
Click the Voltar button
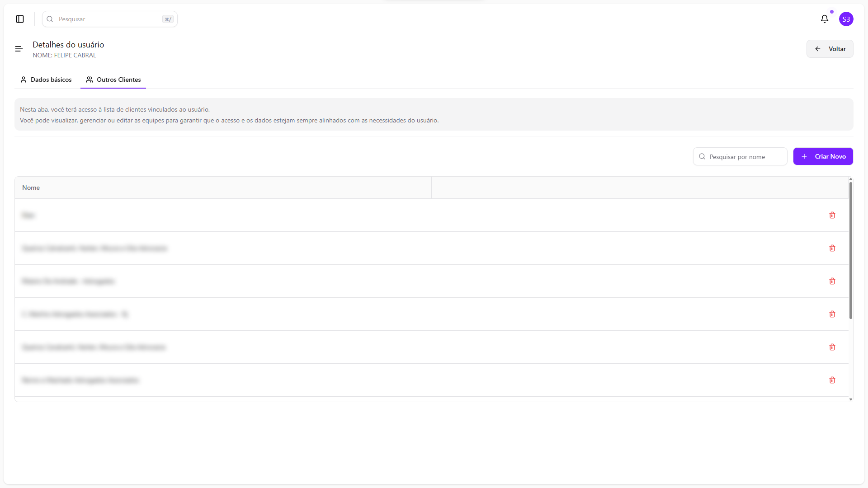click(x=830, y=49)
